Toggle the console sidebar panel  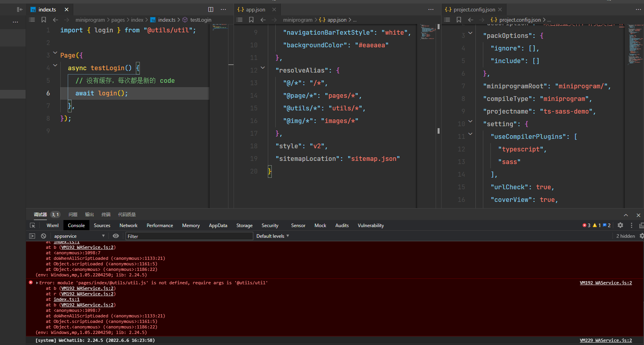[32, 236]
